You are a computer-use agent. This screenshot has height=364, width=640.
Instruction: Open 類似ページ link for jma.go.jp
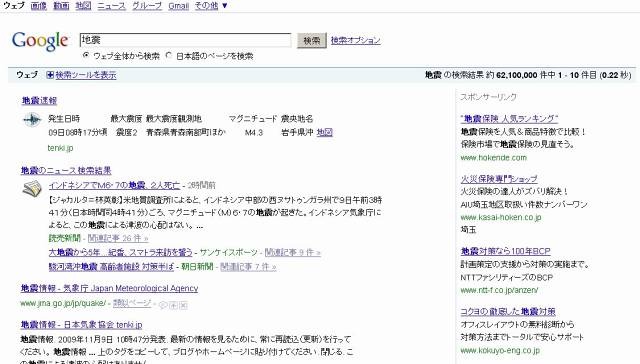click(132, 303)
